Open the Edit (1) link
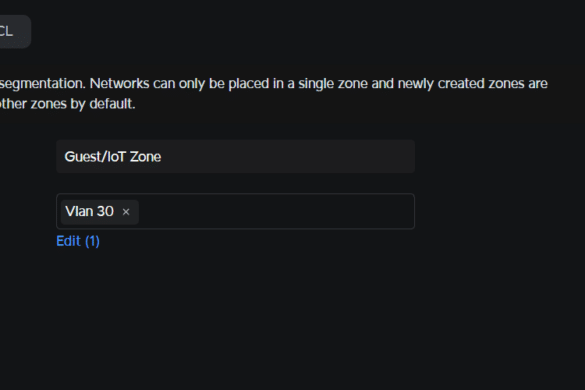This screenshot has height=390, width=585. (78, 241)
